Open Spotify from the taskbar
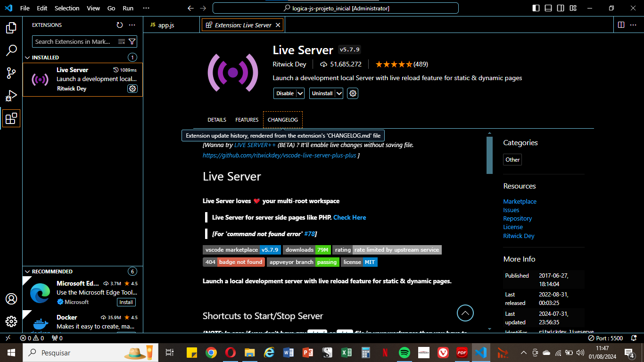The image size is (644, 362). tap(404, 353)
